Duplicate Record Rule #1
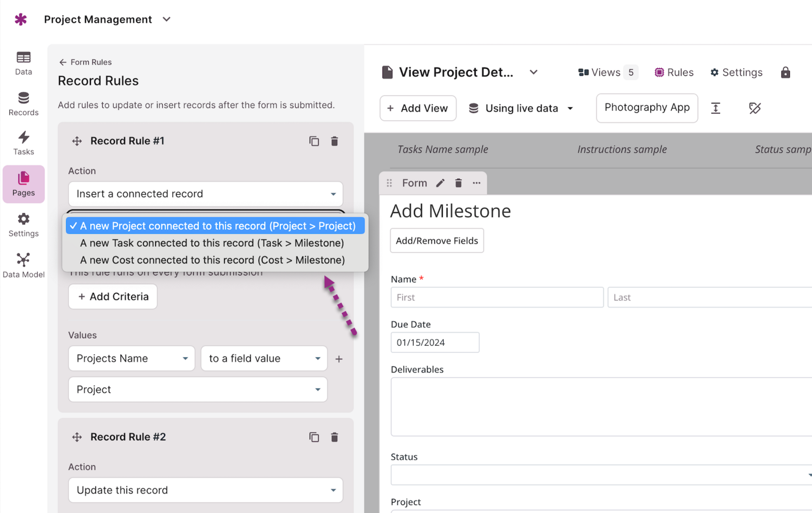Image resolution: width=812 pixels, height=513 pixels. [314, 141]
